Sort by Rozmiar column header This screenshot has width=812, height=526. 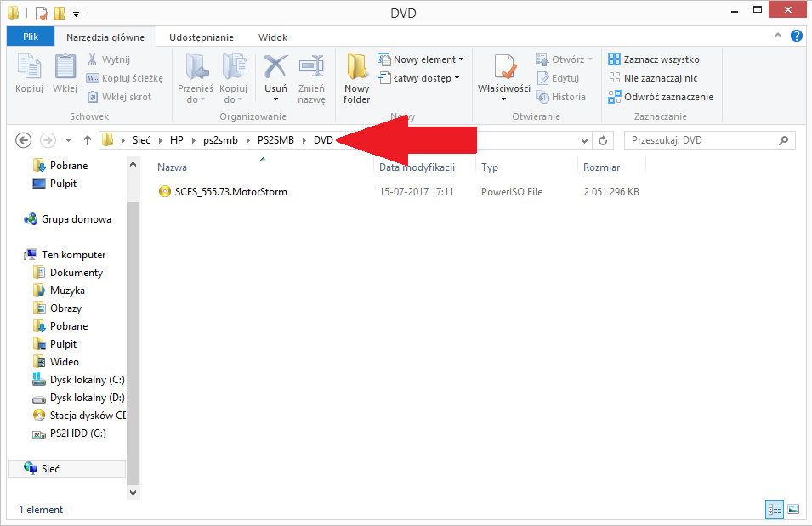[602, 167]
